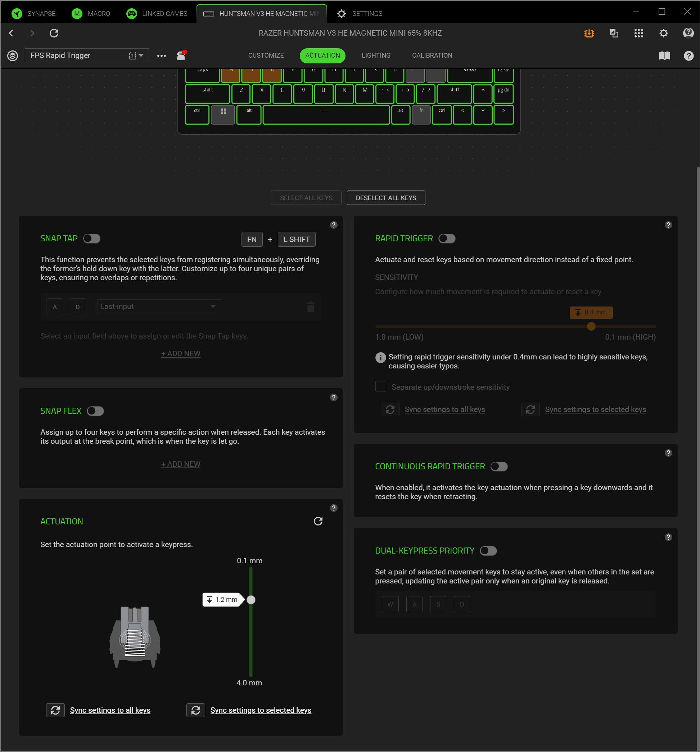
Task: Enable the Rapid Trigger switch
Action: [447, 239]
